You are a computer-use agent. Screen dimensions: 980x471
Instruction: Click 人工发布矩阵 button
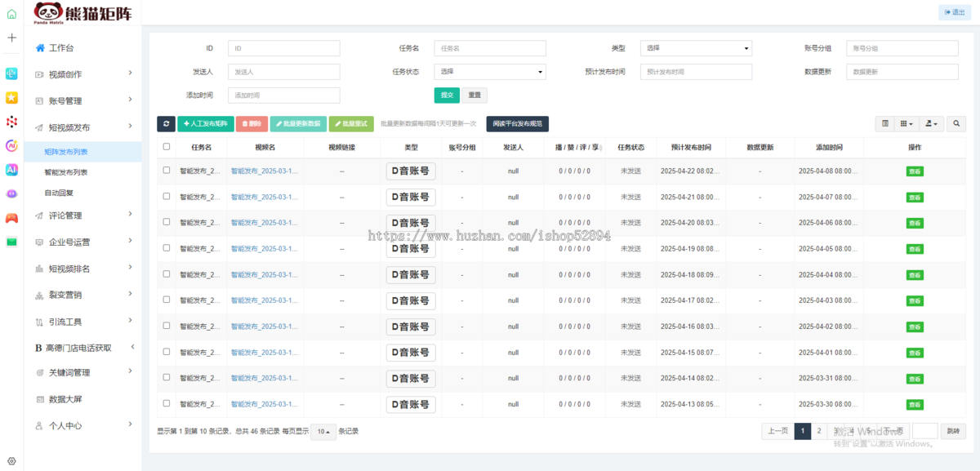tap(205, 123)
